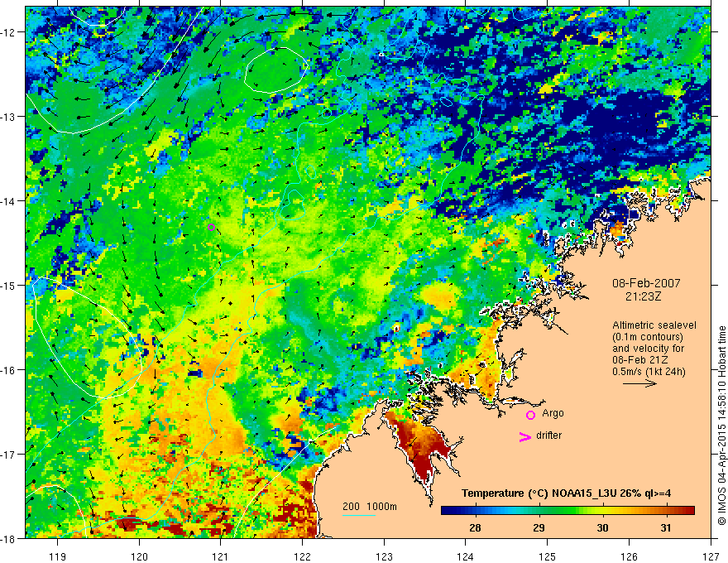The width and height of the screenshot is (728, 563).
Task: Click the latitude axis label '-14'
Action: pyautogui.click(x=9, y=201)
